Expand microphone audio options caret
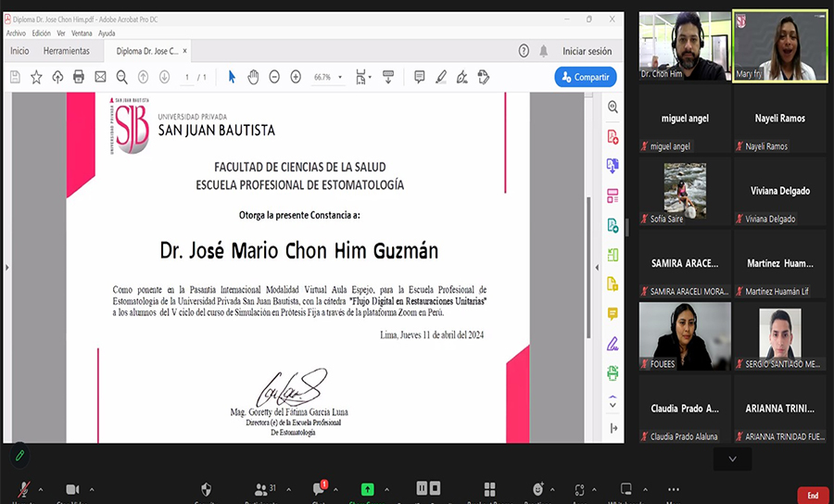The height and width of the screenshot is (504, 834). click(x=41, y=490)
